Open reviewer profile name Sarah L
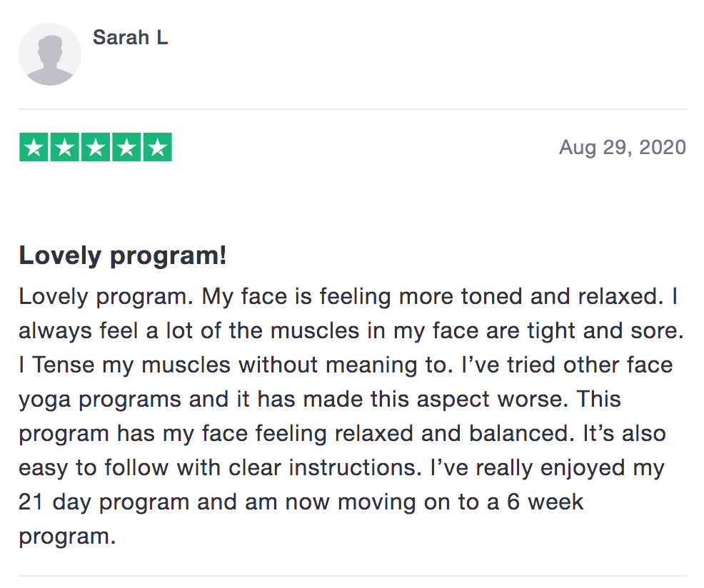704x588 pixels. (x=130, y=37)
